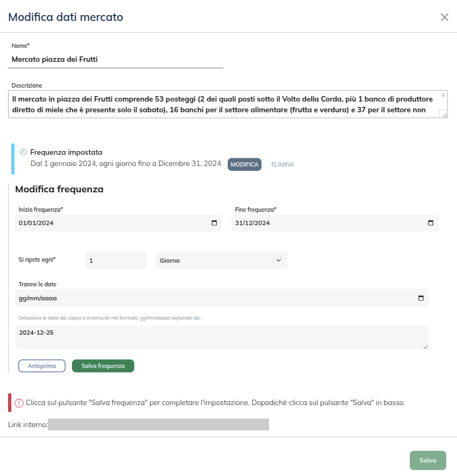The width and height of the screenshot is (457, 476).
Task: Focus the Nome text field
Action: point(117,60)
